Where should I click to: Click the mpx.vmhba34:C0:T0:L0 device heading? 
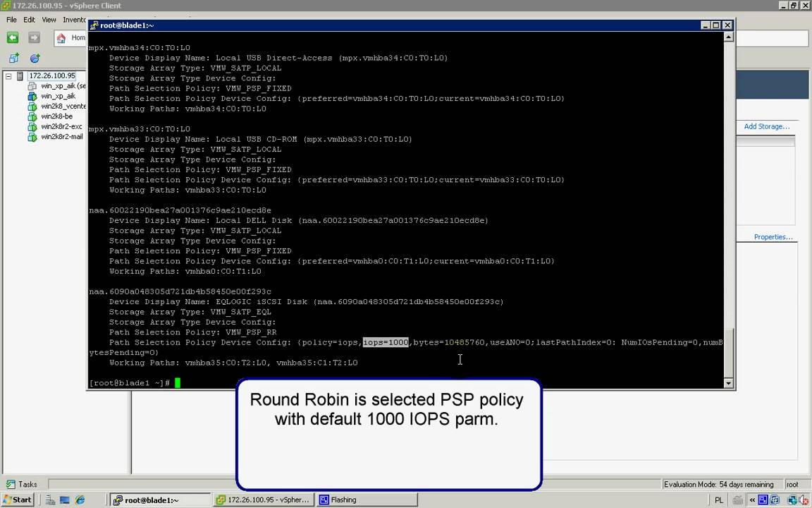tap(140, 48)
